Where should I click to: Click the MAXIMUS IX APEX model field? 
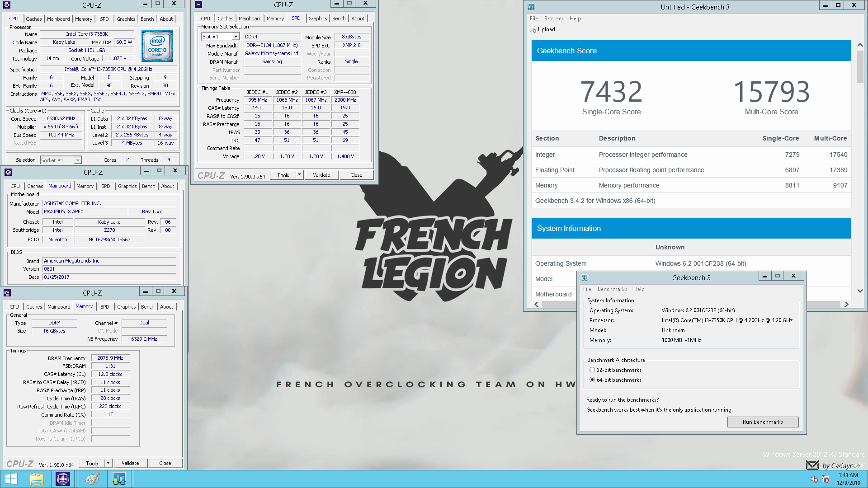click(x=85, y=211)
